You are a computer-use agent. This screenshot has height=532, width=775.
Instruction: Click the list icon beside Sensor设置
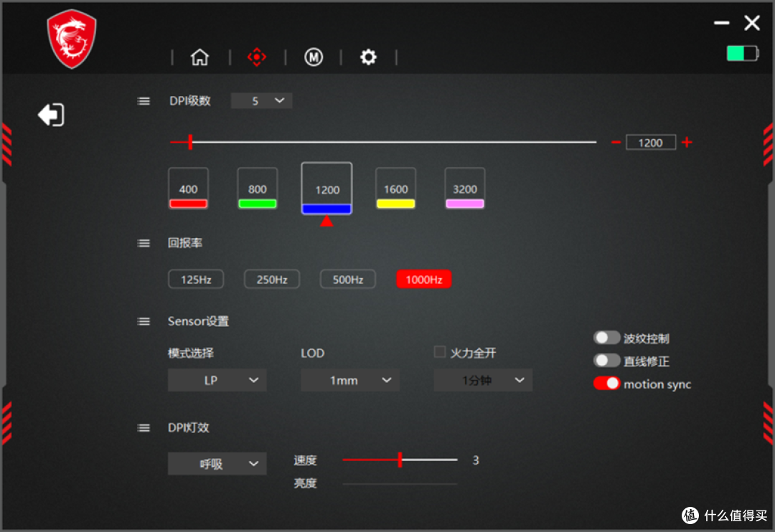(144, 322)
